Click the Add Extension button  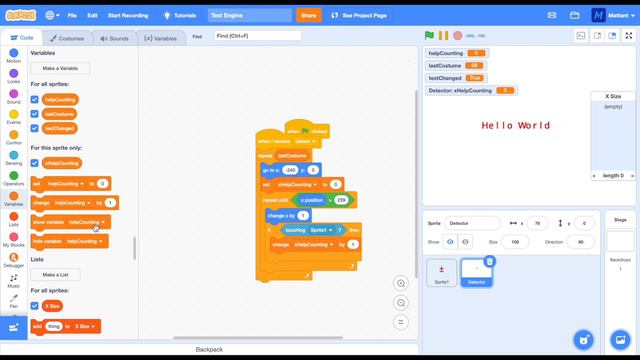pyautogui.click(x=13, y=327)
